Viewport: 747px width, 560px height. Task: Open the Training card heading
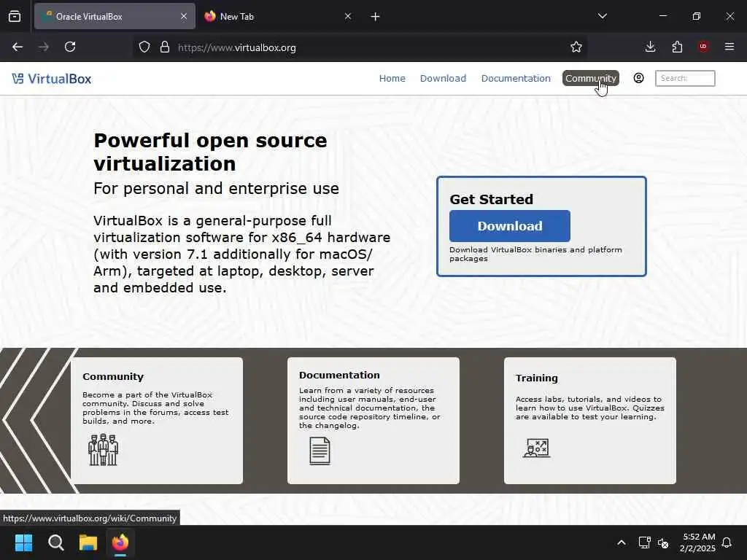point(536,378)
